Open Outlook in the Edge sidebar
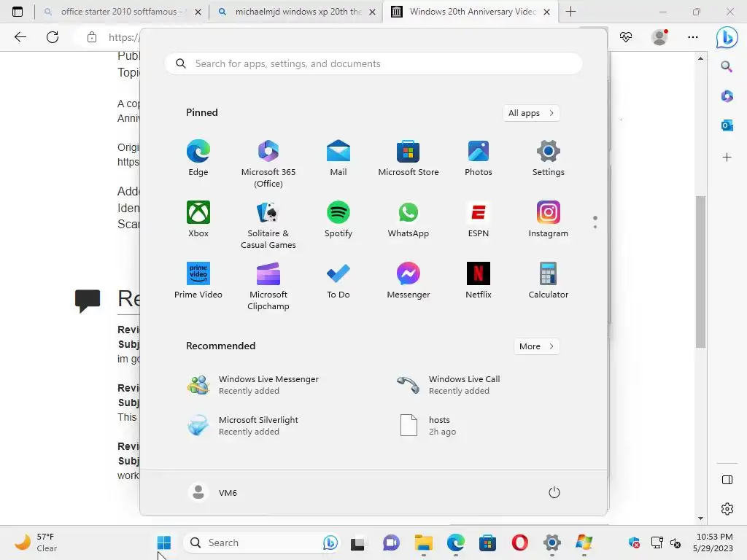 click(x=727, y=125)
